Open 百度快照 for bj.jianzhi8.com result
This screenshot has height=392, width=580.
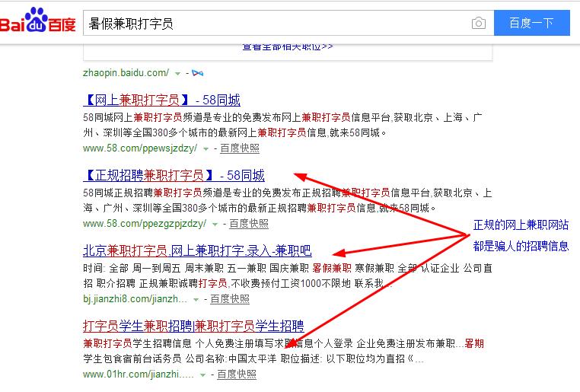click(230, 299)
